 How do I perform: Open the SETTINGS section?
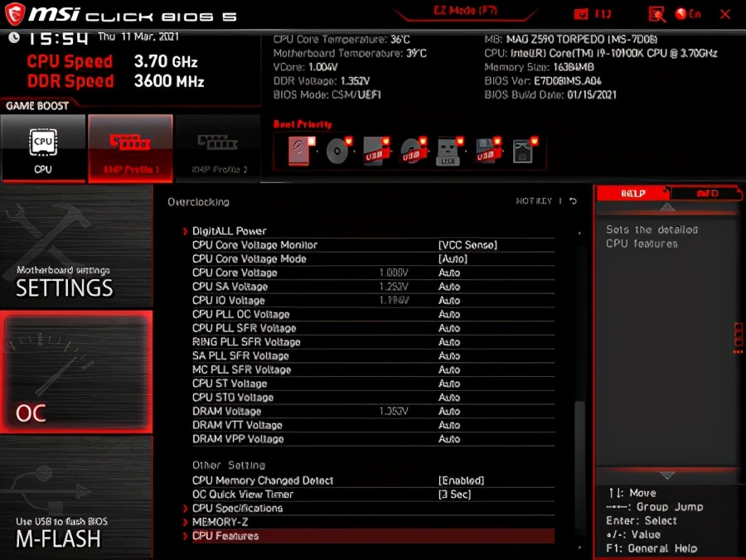(x=76, y=246)
